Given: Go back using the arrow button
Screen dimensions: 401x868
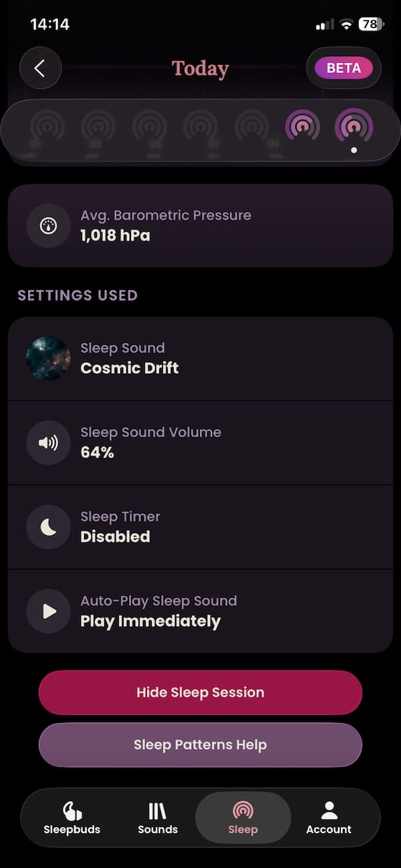Looking at the screenshot, I should point(40,68).
